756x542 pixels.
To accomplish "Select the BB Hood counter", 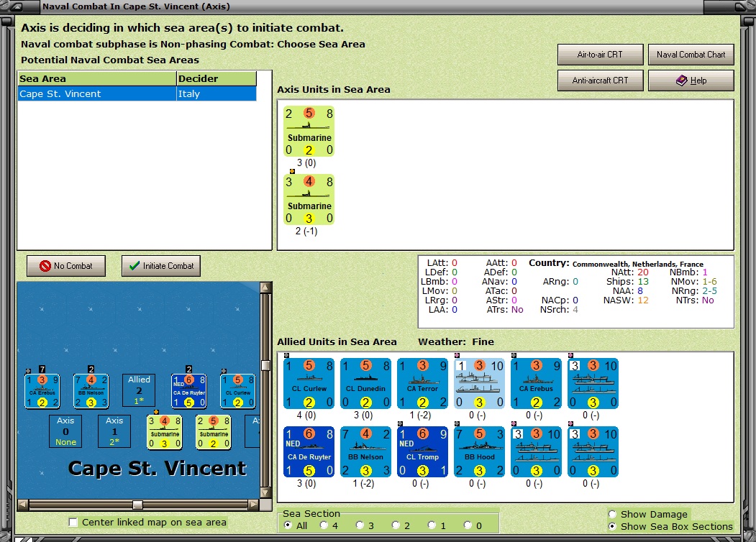I will pos(479,451).
